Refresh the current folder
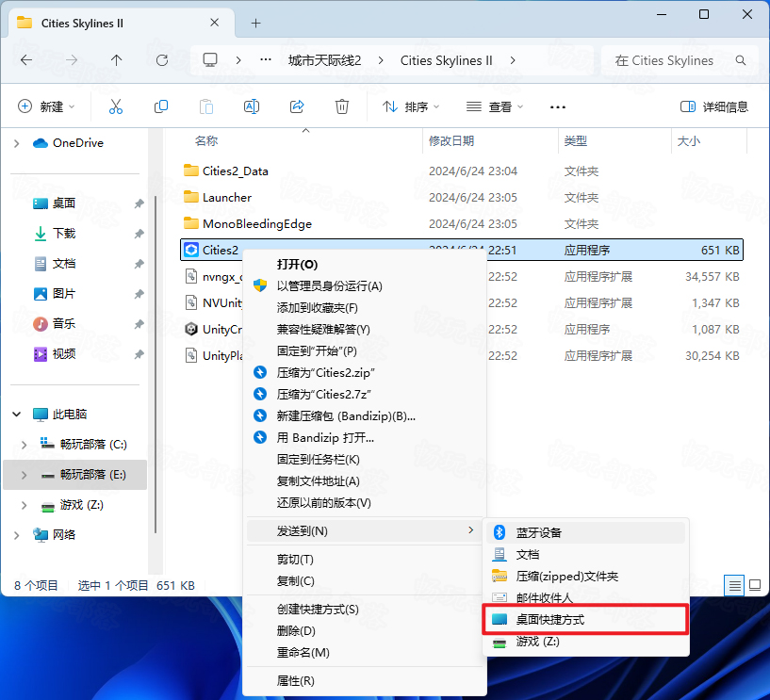 pyautogui.click(x=162, y=60)
